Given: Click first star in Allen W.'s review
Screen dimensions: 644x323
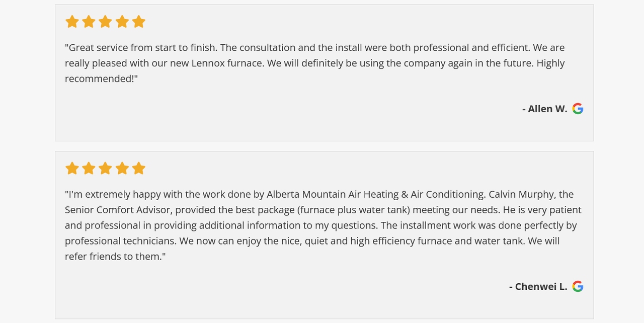Looking at the screenshot, I should coord(72,22).
